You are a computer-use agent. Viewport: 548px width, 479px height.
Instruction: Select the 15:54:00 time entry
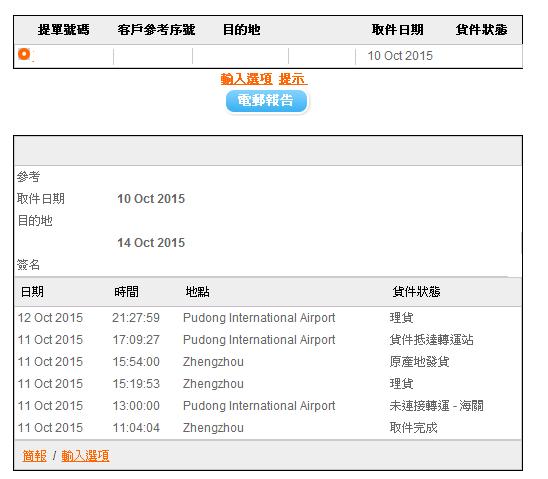point(136,362)
